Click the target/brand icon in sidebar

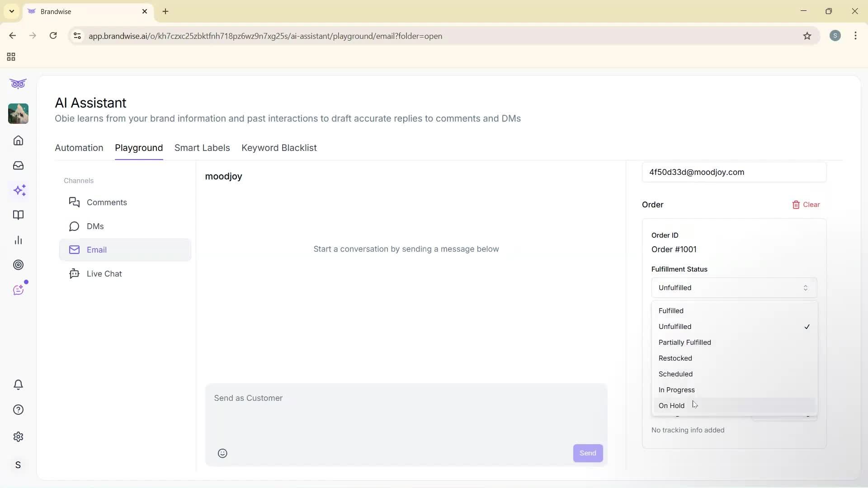coord(18,265)
